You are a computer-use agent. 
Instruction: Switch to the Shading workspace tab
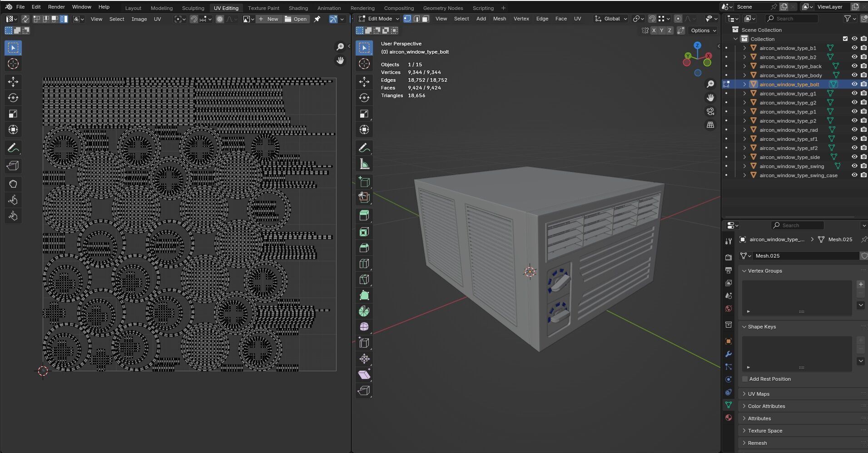[x=298, y=8]
